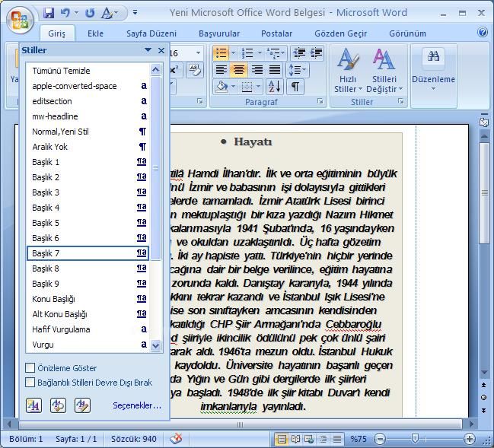Screen dimensions: 494x448
Task: Switch to Print Layout view
Action: click(x=282, y=439)
